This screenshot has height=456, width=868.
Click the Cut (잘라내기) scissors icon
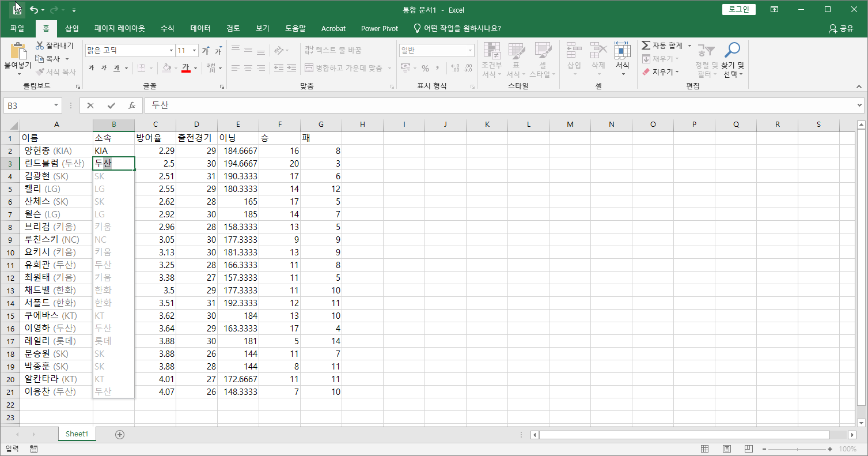[40, 46]
